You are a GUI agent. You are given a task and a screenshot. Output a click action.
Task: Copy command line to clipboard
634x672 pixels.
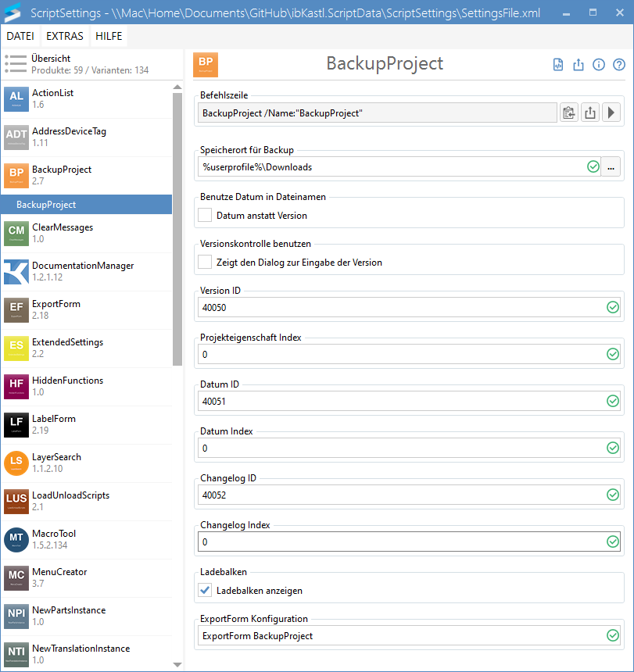pos(569,113)
